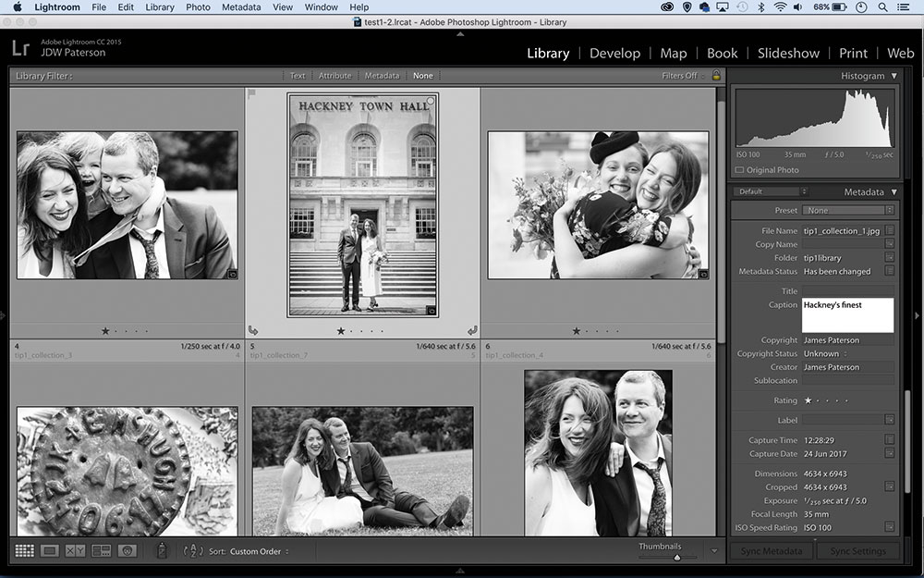Open the Slideshow module
This screenshot has height=578, width=924.
click(x=788, y=53)
